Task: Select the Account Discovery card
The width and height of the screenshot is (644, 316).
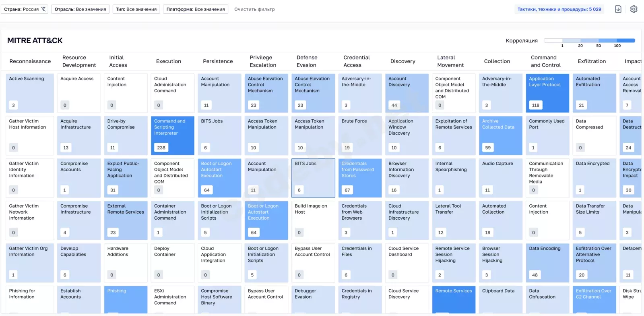Action: coord(407,93)
